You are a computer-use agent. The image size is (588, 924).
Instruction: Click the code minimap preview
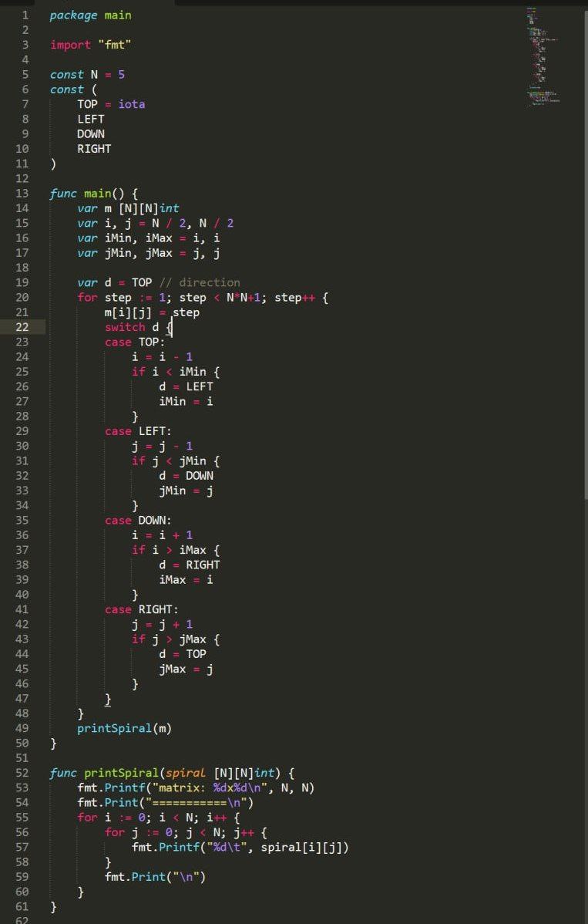pyautogui.click(x=543, y=56)
